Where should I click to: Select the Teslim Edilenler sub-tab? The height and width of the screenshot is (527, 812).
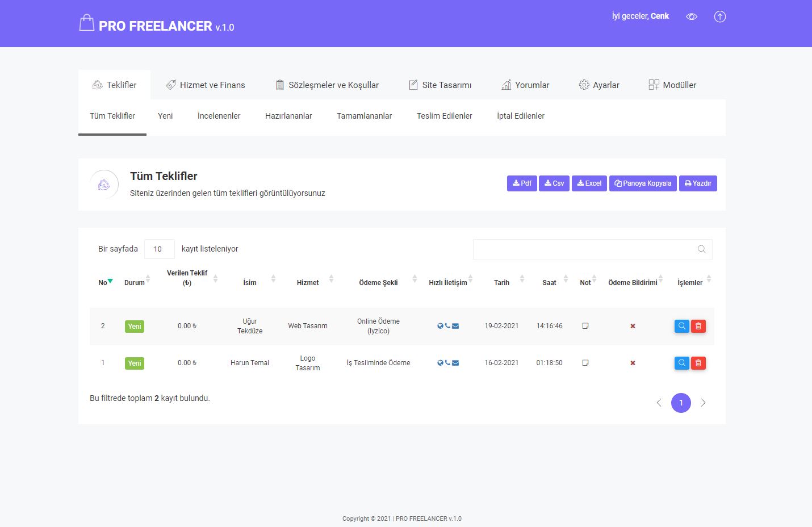tap(445, 116)
